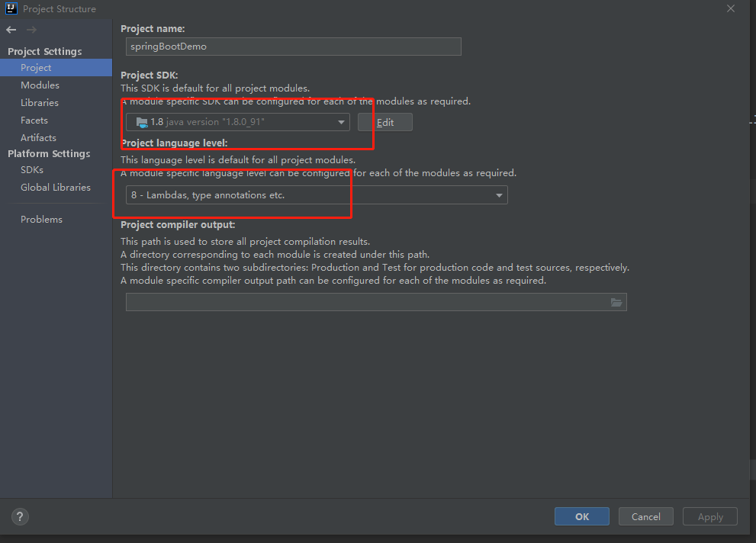Open Global Libraries settings
Screen dimensions: 756x543
pos(56,188)
